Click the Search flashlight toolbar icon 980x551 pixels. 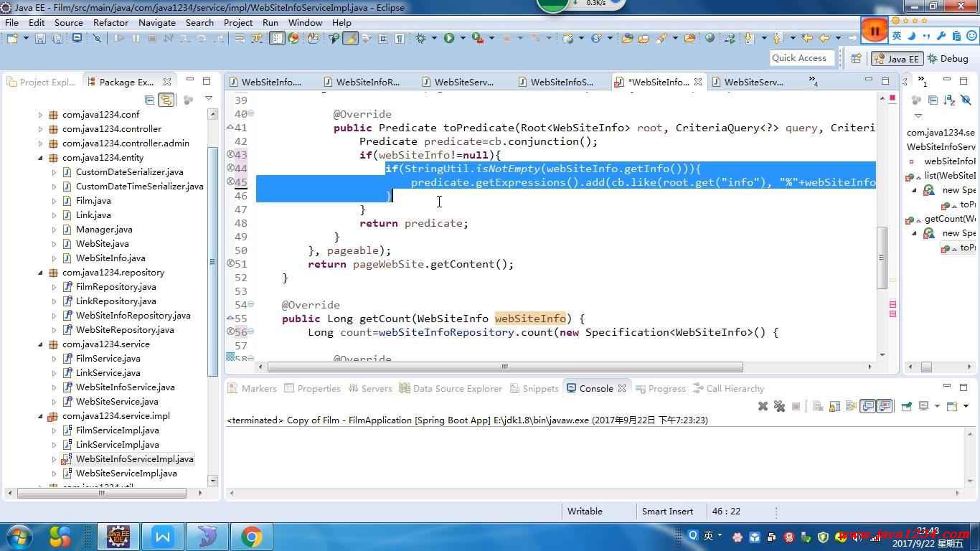(x=661, y=38)
